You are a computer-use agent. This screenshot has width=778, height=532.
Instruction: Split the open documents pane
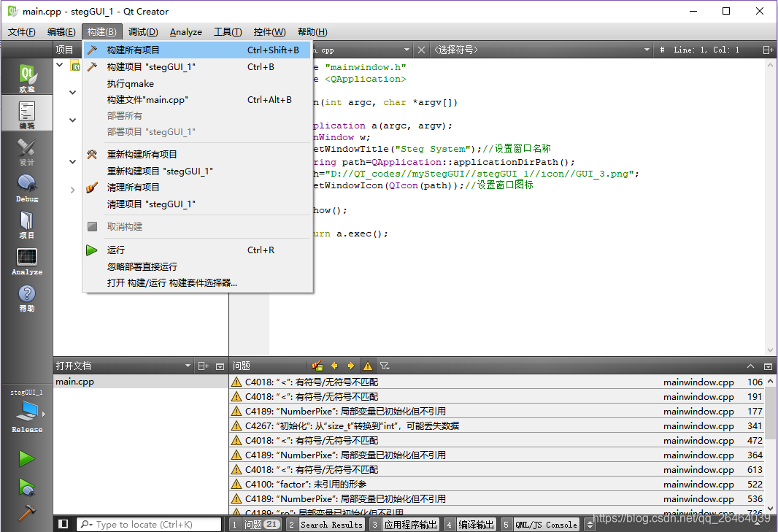click(x=204, y=366)
